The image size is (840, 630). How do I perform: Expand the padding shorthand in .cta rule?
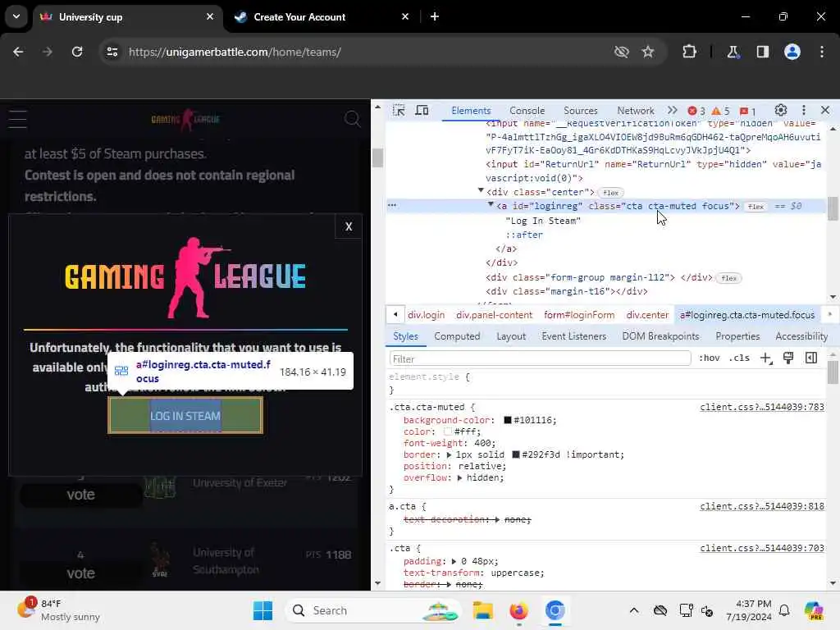click(454, 561)
